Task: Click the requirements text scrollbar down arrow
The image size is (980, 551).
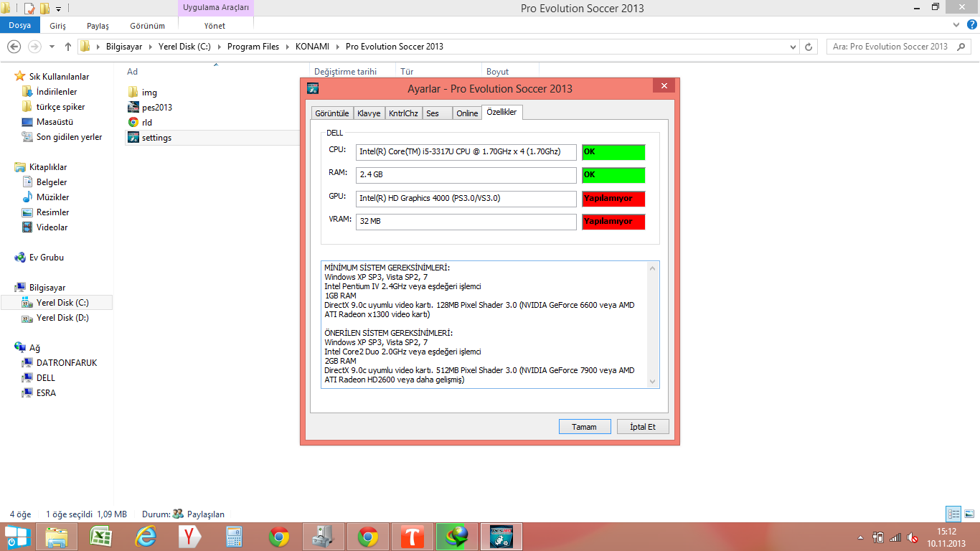Action: tap(652, 382)
